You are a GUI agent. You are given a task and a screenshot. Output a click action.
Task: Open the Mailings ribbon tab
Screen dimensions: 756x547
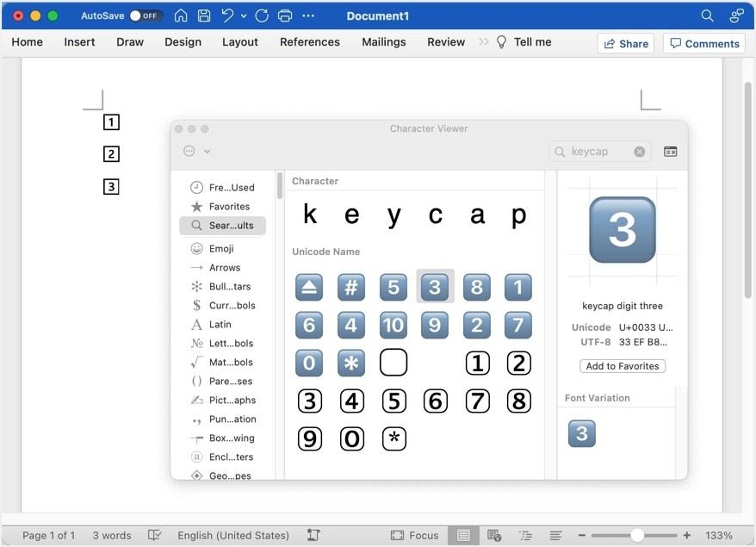coord(383,41)
